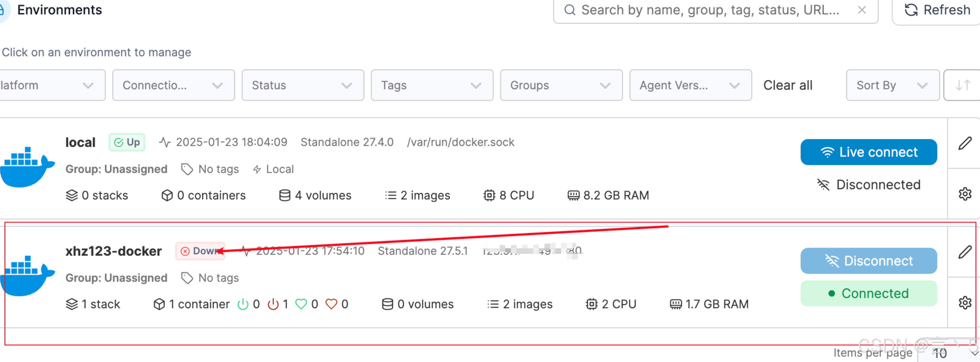980x362 pixels.
Task: Open the Tags filter menu
Action: [432, 85]
